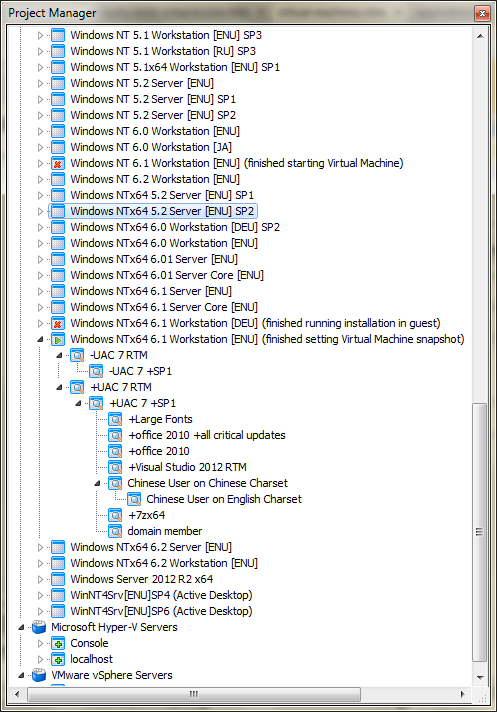Viewport: 497px width, 712px height.
Task: Click the VM icon for Windows NT 5.1 Workstation [RU] SP3
Action: [58, 51]
